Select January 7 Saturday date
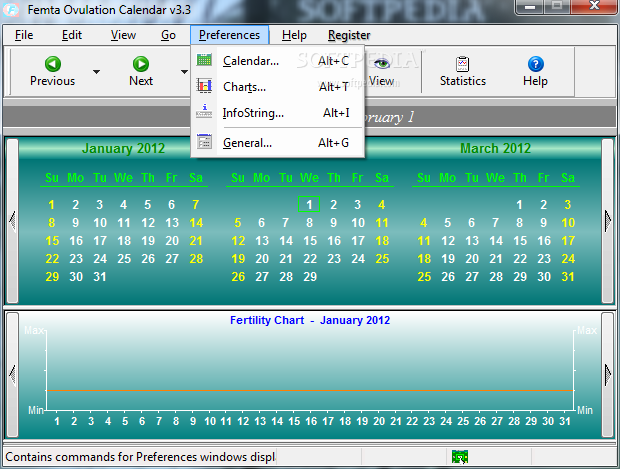 tap(195, 204)
